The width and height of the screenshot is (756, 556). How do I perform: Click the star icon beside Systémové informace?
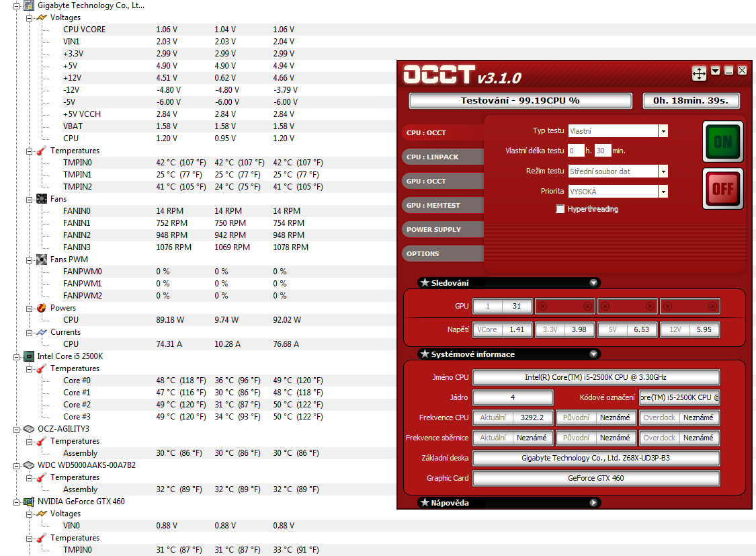(x=425, y=354)
